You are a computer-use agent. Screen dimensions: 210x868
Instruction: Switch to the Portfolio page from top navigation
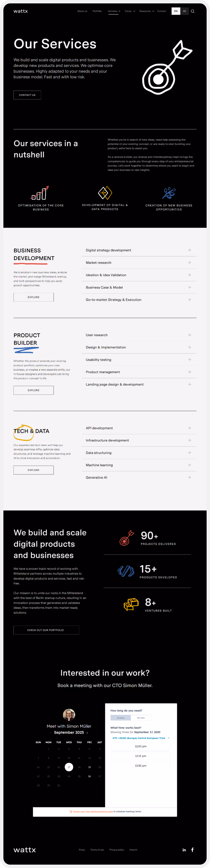[x=97, y=11]
